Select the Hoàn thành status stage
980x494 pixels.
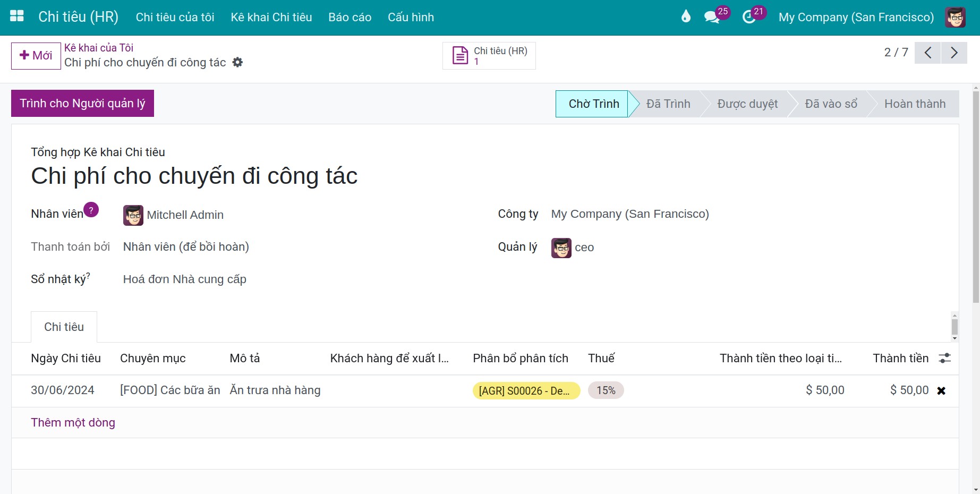coord(915,104)
